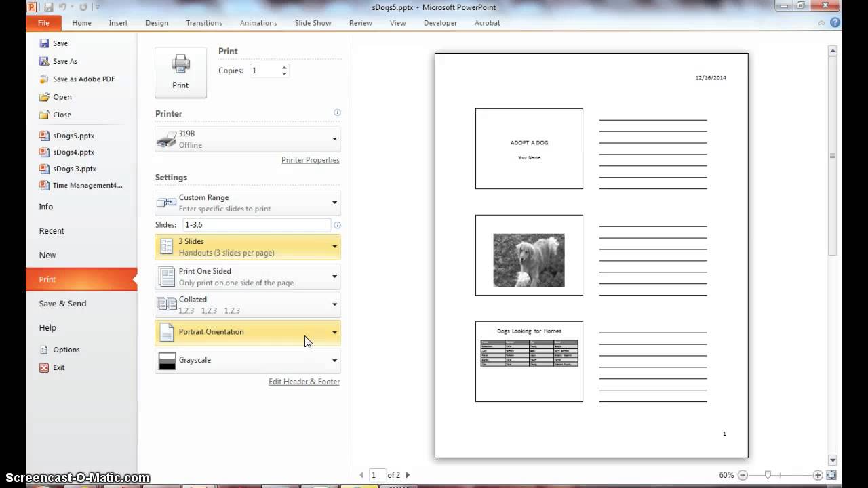Switch to the Slide Show tab
Image resolution: width=868 pixels, height=488 pixels.
pos(313,23)
